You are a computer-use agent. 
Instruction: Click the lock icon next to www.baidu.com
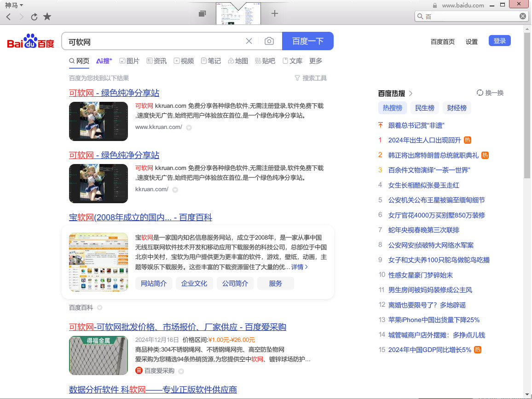[434, 6]
